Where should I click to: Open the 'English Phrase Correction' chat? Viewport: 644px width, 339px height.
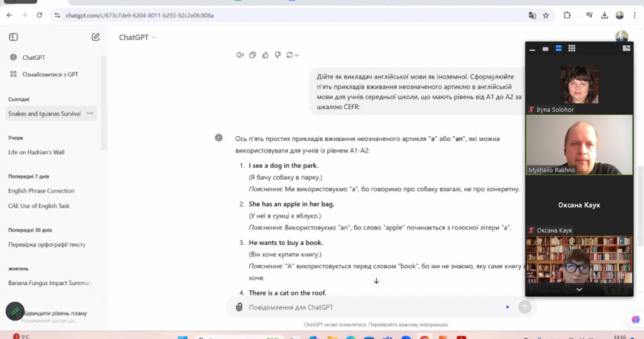(41, 190)
